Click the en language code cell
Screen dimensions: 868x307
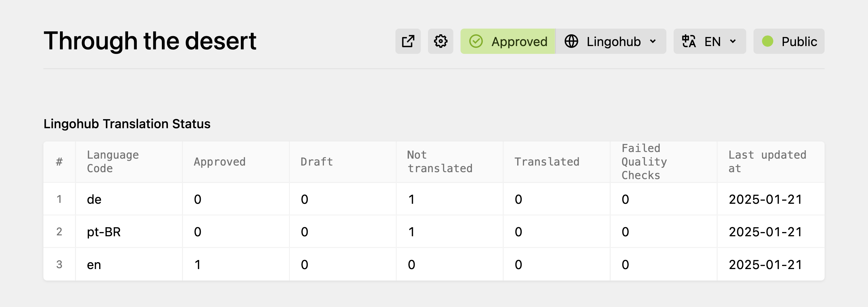(94, 265)
